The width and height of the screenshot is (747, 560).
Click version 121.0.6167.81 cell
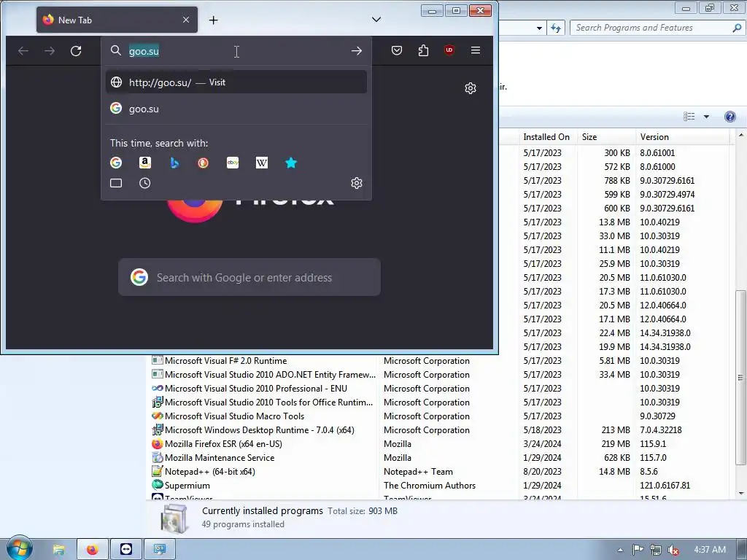(665, 485)
